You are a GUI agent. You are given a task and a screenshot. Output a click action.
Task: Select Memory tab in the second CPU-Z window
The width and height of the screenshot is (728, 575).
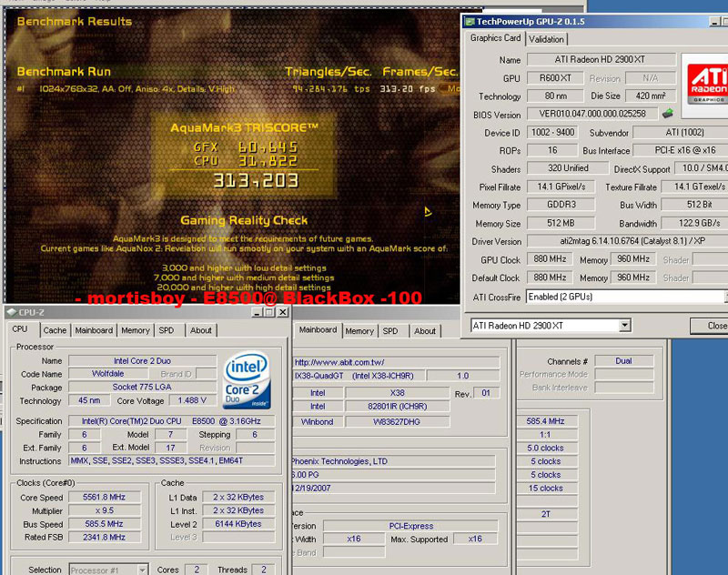point(359,331)
